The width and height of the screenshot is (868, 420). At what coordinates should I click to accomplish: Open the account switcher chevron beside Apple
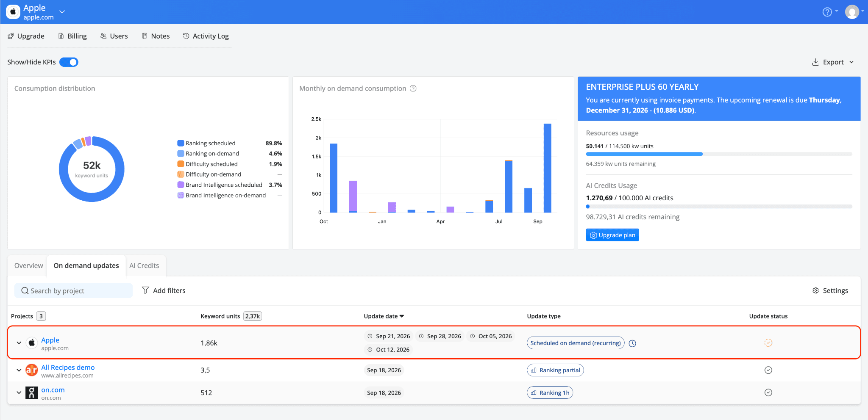click(x=62, y=12)
